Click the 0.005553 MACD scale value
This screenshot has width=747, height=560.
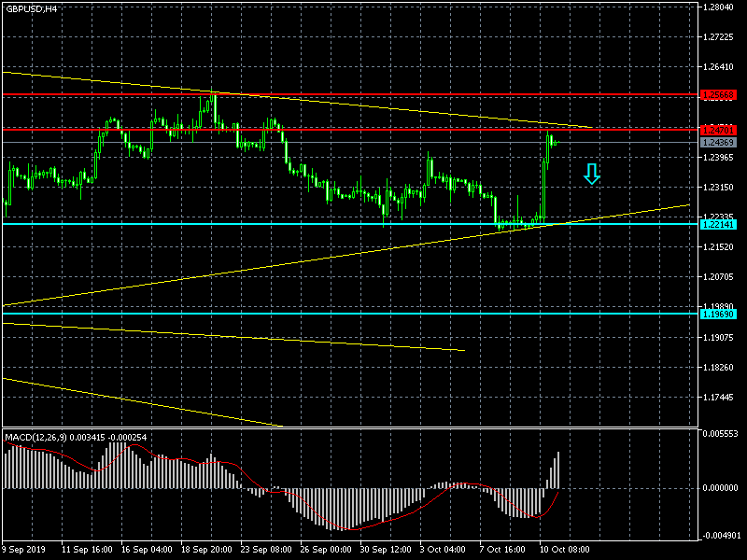click(720, 434)
